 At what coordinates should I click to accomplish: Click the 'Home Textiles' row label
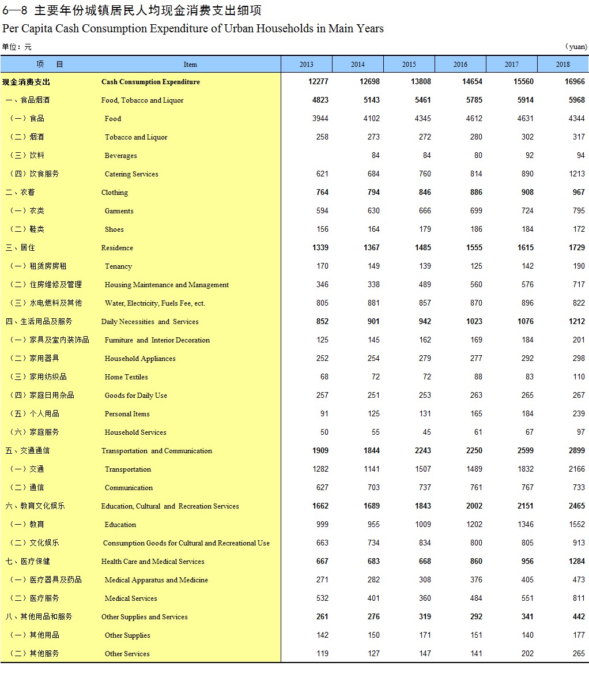(126, 377)
